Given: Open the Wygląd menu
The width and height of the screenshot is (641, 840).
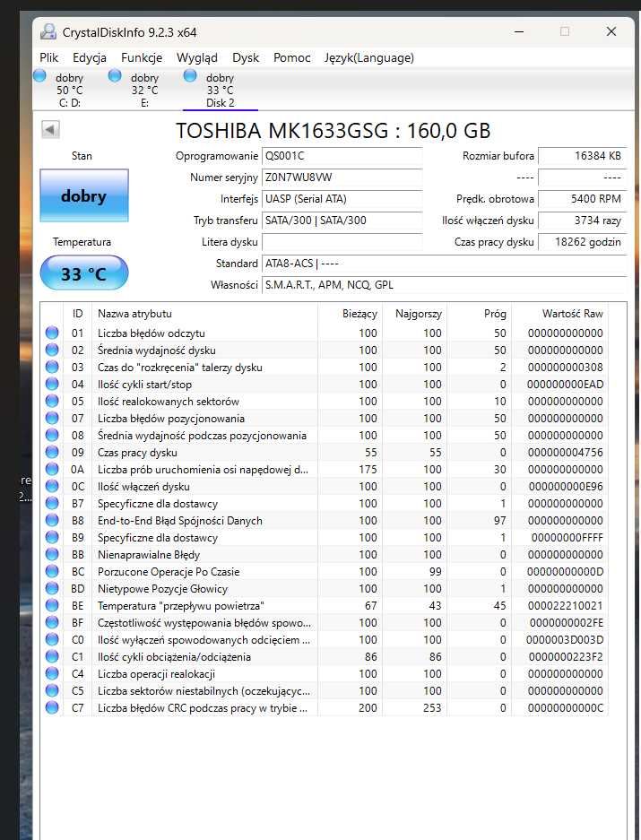Looking at the screenshot, I should click(x=197, y=57).
